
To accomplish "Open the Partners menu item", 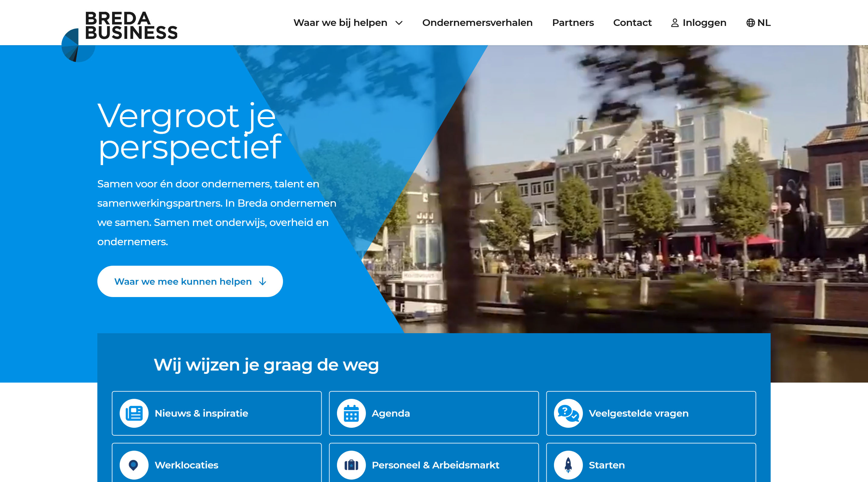I will (573, 23).
